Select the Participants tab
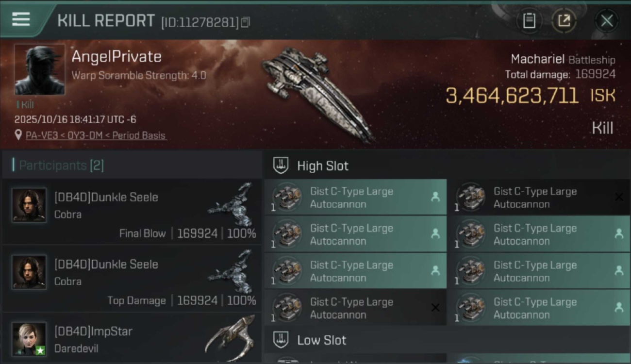The image size is (631, 364). [61, 165]
